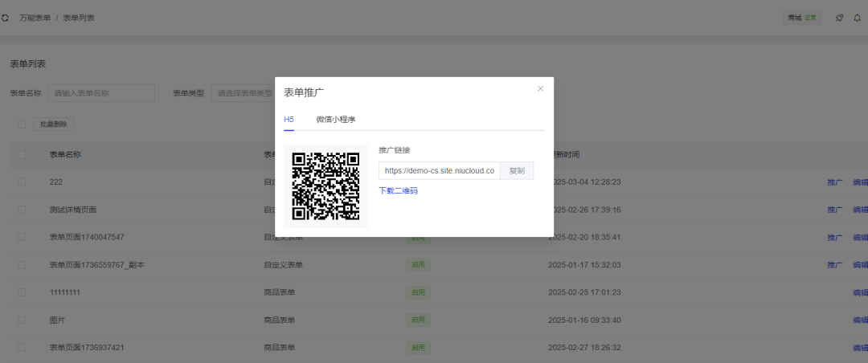Click the 批量删除 button
The height and width of the screenshot is (363, 868).
[x=54, y=124]
